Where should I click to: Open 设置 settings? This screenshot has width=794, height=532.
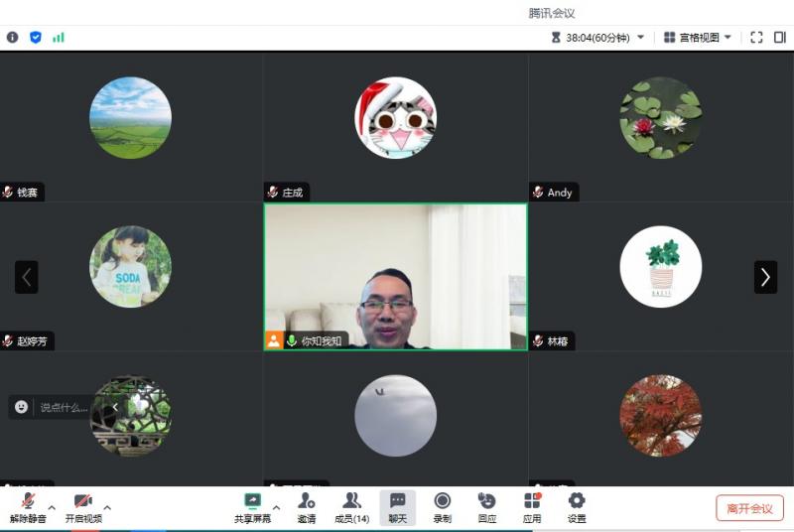pos(577,507)
